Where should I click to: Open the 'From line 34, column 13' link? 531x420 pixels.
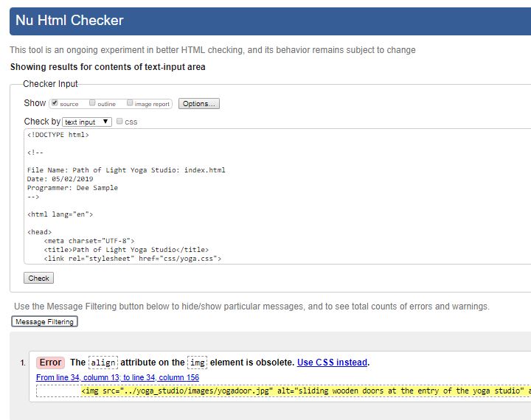tap(117, 377)
